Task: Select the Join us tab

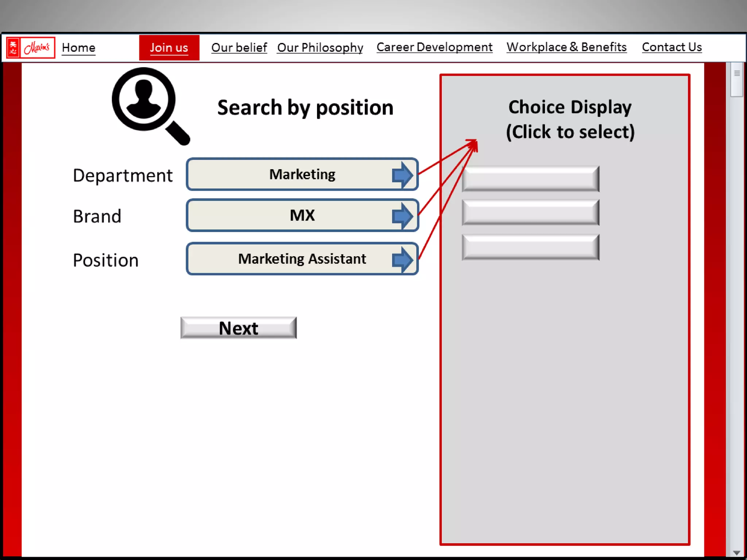Action: (169, 48)
